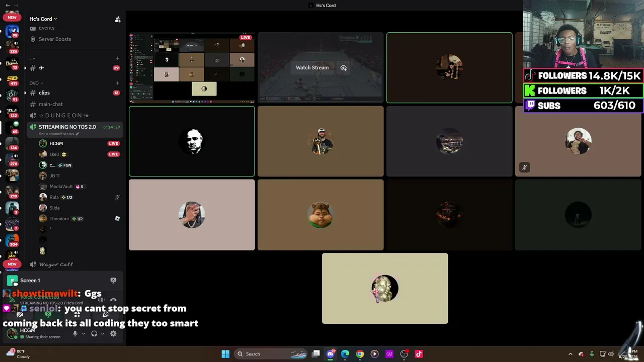Expand the Hc's Cord server menu
Viewport: 644px width, 362px height.
43,19
